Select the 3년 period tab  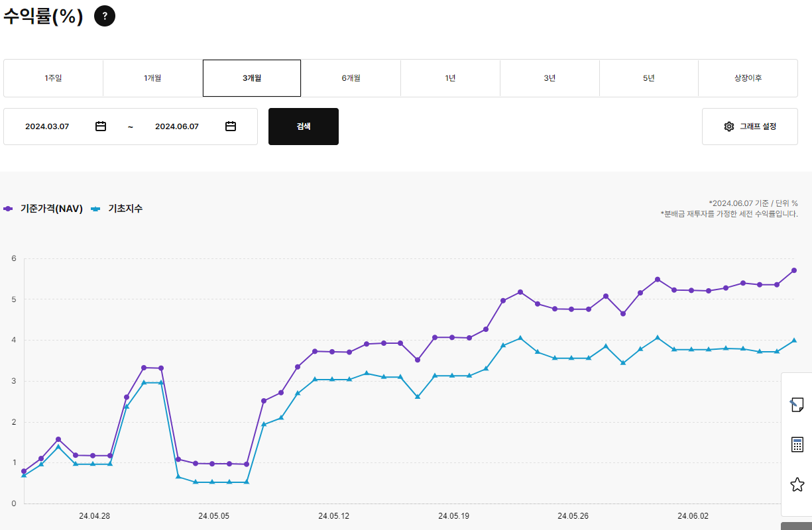tap(550, 78)
